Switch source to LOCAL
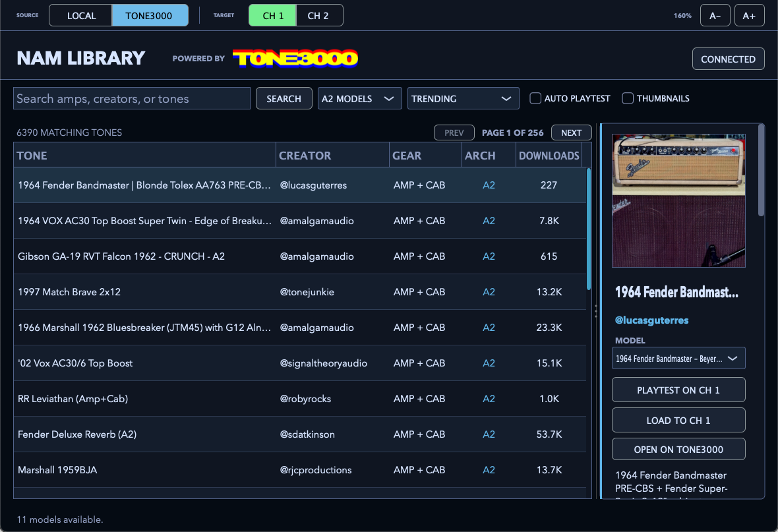Image resolution: width=778 pixels, height=532 pixels. point(81,15)
